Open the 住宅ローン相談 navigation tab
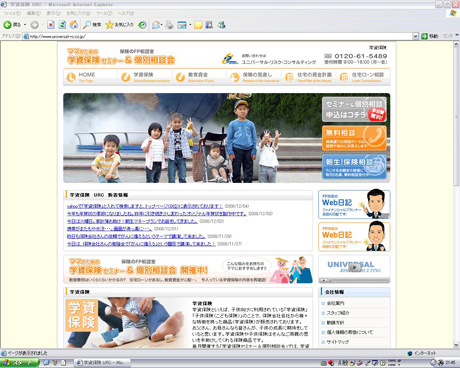460x368 pixels. [x=363, y=77]
